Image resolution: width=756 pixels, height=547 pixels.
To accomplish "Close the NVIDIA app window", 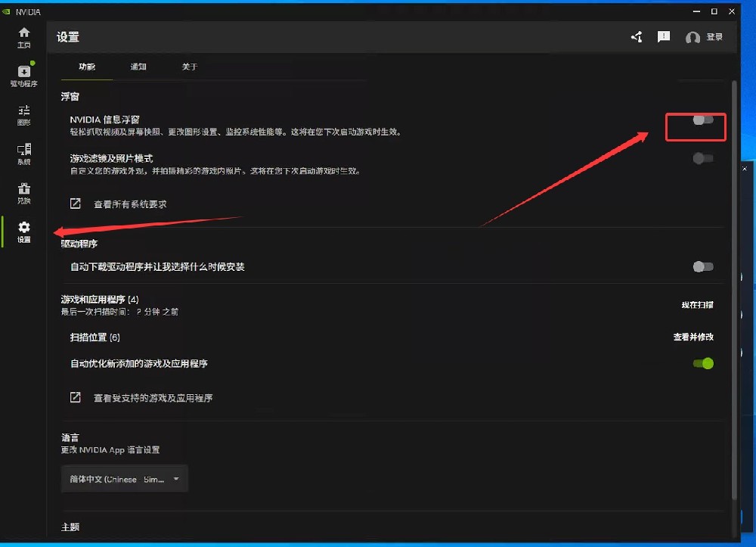I will [731, 11].
